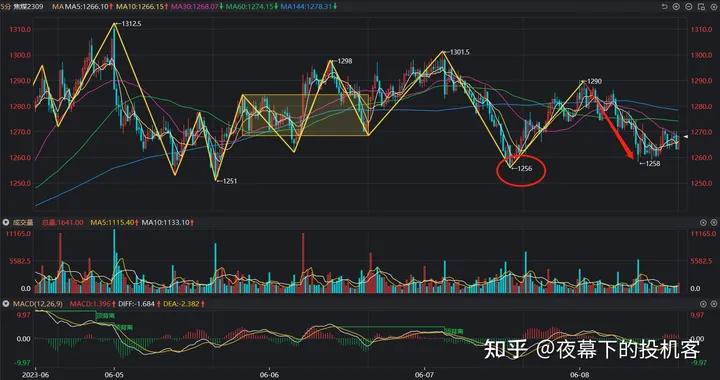The width and height of the screenshot is (720, 380).
Task: Click the volume panel's left circular settings icon
Action: pos(703,222)
